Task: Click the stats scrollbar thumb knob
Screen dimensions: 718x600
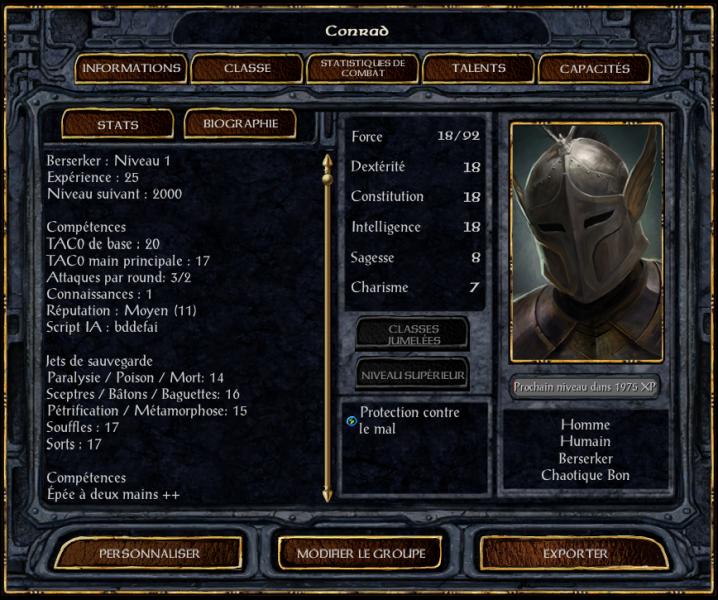Action: (x=327, y=177)
